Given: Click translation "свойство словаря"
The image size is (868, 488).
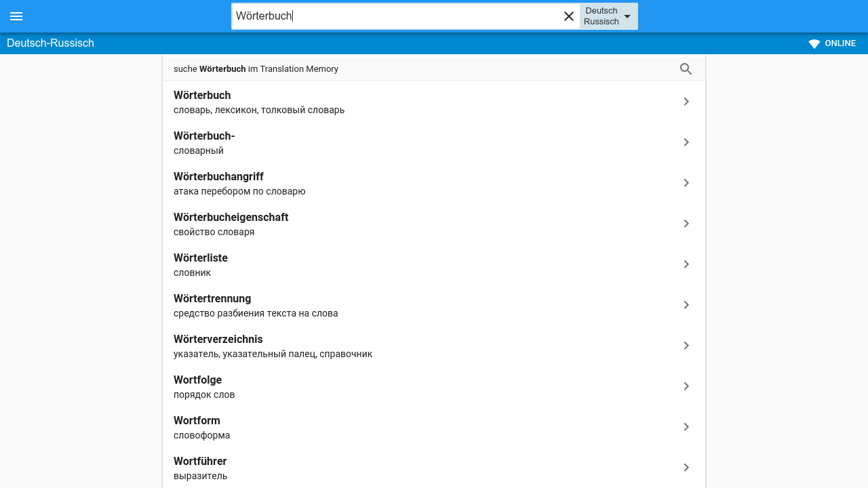Looking at the screenshot, I should coord(214,232).
